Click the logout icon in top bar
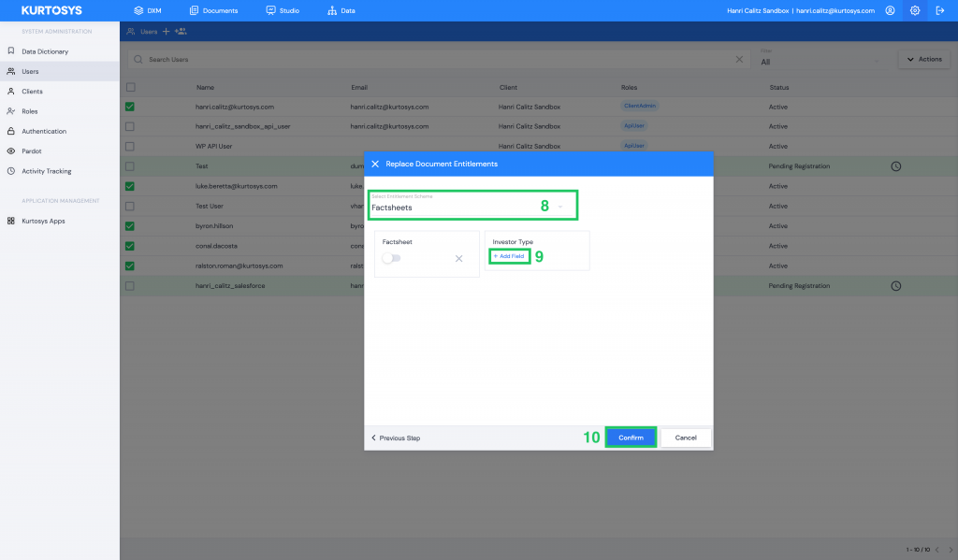The image size is (958, 560). 940,10
